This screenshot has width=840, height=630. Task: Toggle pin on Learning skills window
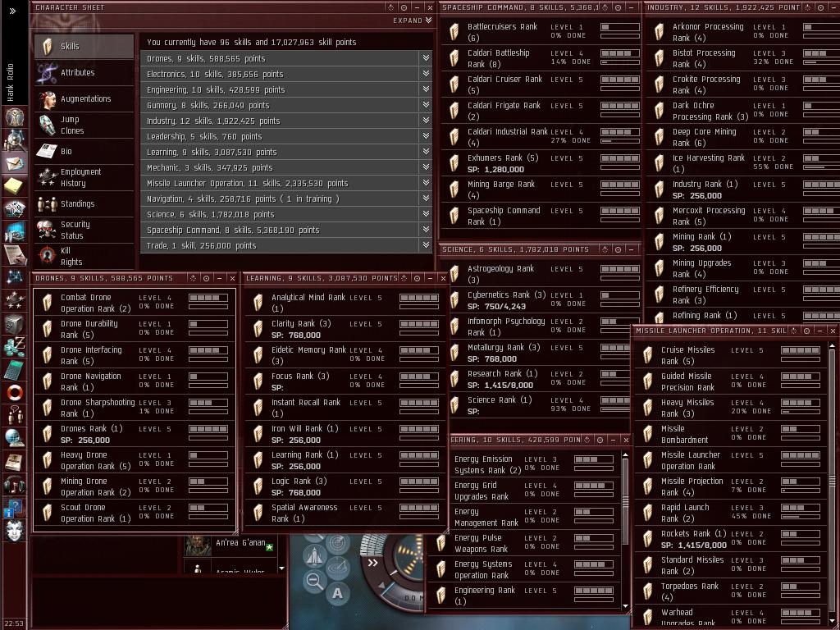(417, 278)
